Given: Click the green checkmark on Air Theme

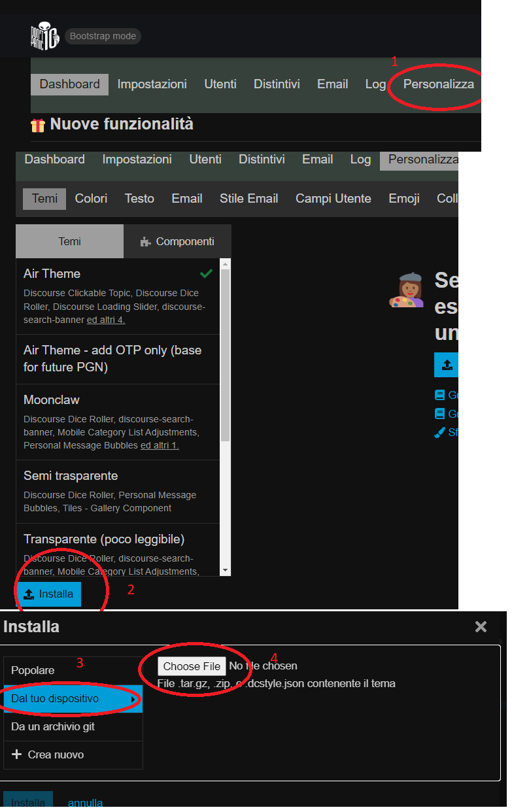Looking at the screenshot, I should (x=207, y=273).
